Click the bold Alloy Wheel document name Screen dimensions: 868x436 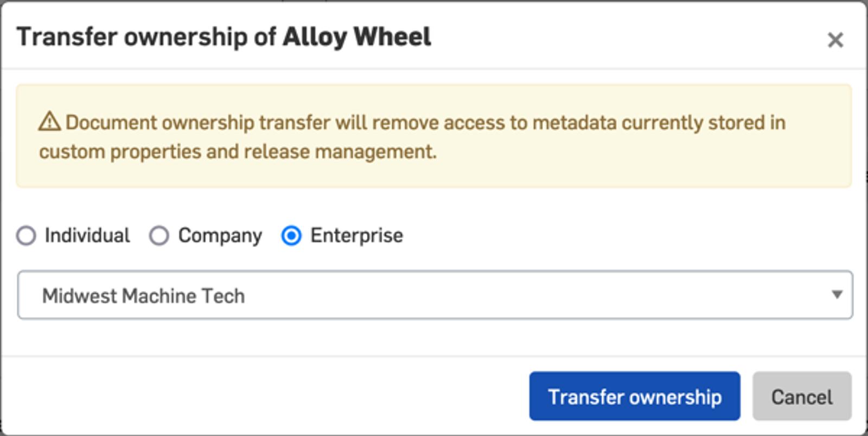pos(356,37)
